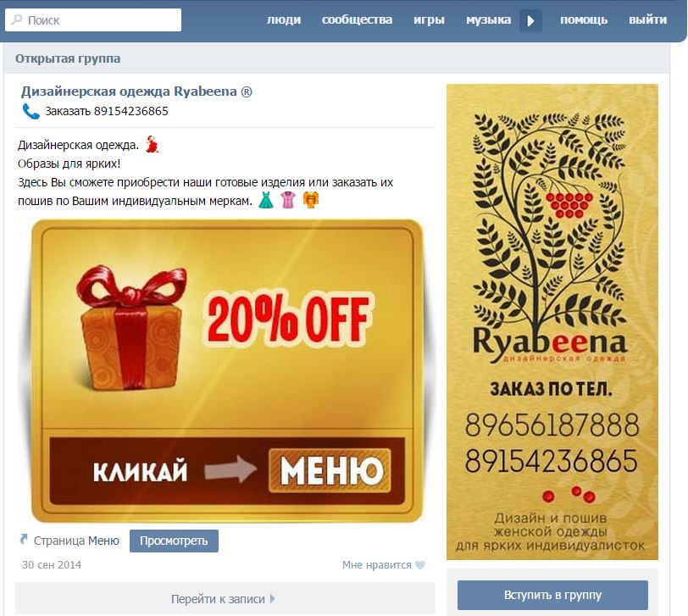The width and height of the screenshot is (688, 616).
Task: Open the люди menu item
Action: click(284, 19)
